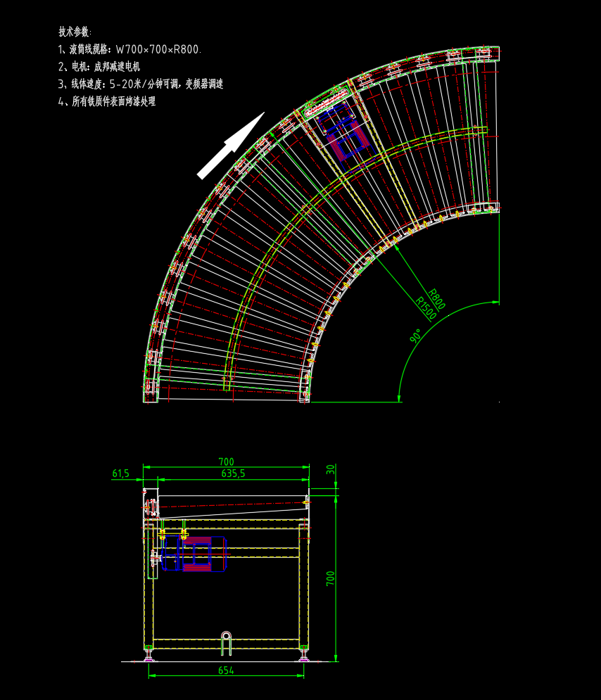601x700 pixels.
Task: Click the white direction arrow
Action: pos(231,146)
